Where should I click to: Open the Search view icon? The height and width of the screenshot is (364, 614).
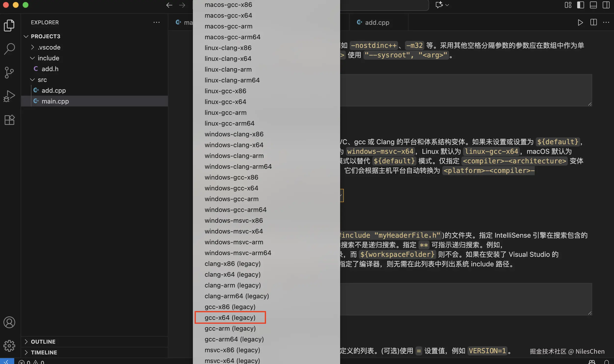9,49
